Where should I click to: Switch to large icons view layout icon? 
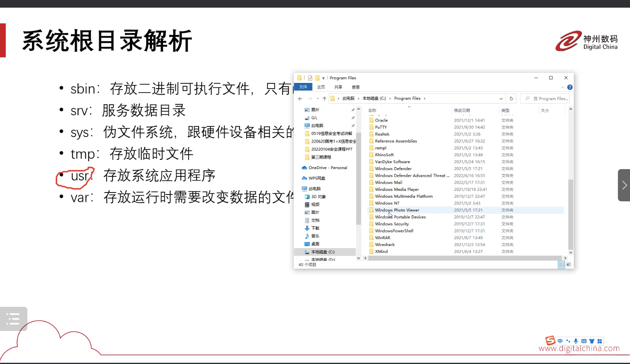569,265
